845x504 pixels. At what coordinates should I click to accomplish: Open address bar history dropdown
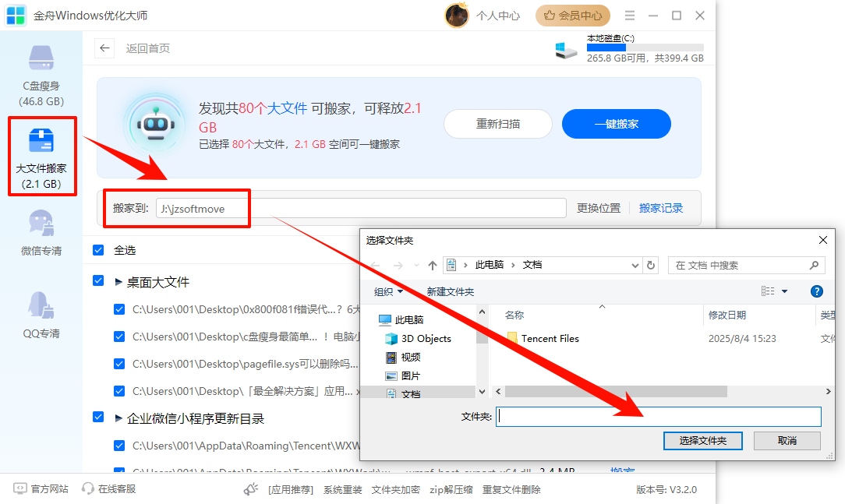pos(635,265)
